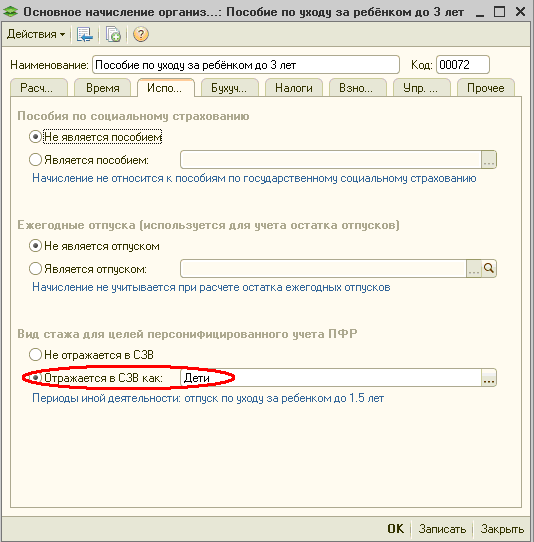Open ellipsis selector next to Дети field
This screenshot has width=534, height=542.
coord(489,378)
